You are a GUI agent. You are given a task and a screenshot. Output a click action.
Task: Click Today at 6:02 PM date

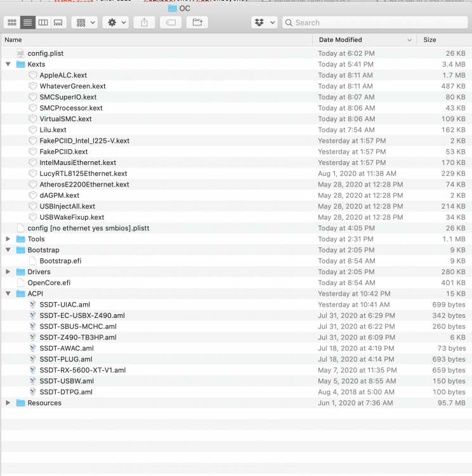tap(346, 53)
